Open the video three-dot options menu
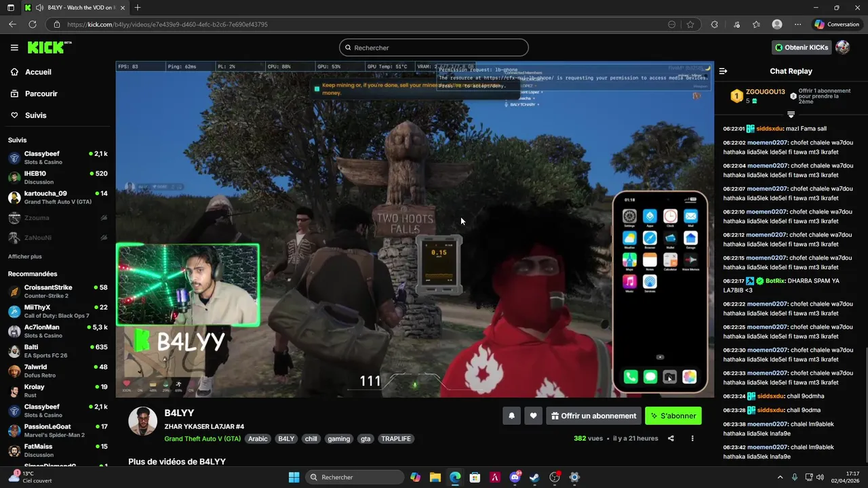868x488 pixels. point(692,439)
